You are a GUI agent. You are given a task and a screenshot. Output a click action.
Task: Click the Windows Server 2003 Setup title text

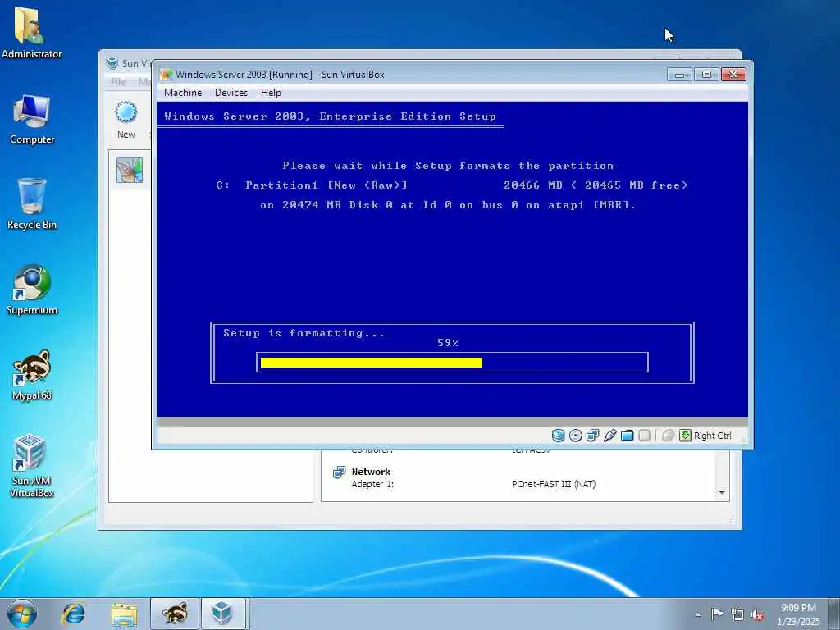point(330,116)
